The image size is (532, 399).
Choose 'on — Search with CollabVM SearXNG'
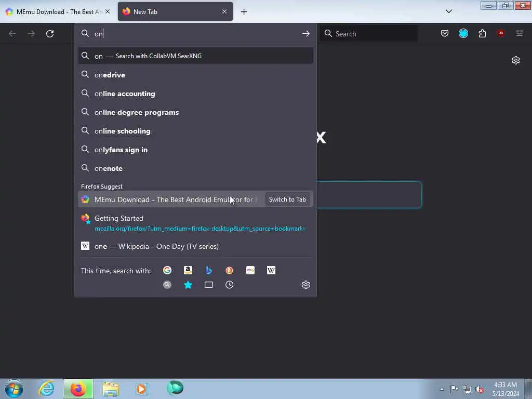pyautogui.click(x=196, y=56)
